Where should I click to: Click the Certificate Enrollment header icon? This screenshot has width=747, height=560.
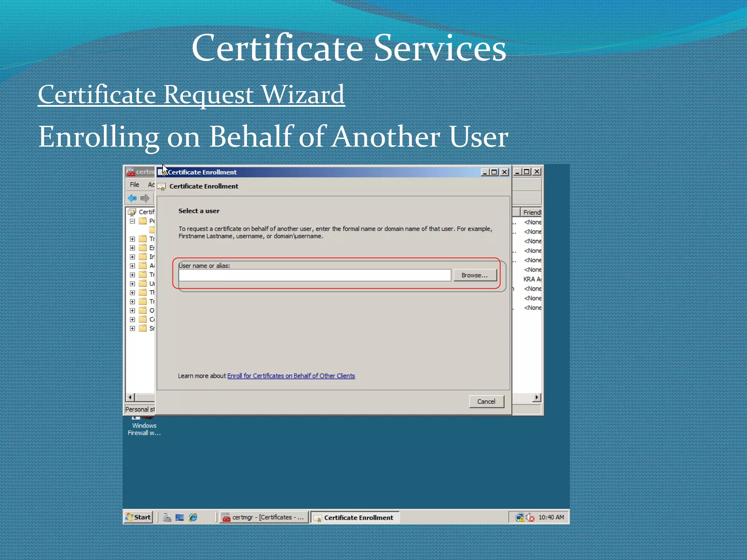coord(162,187)
